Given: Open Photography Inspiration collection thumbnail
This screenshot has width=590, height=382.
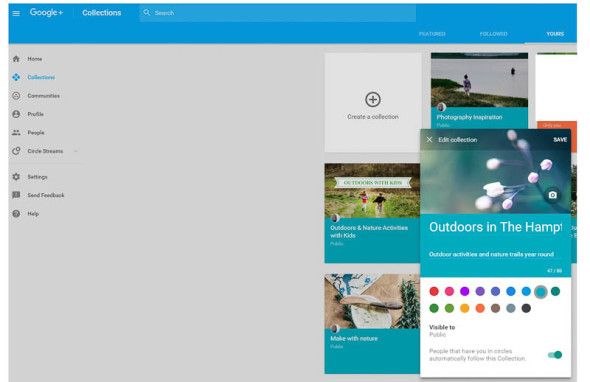Looking at the screenshot, I should click(x=479, y=80).
